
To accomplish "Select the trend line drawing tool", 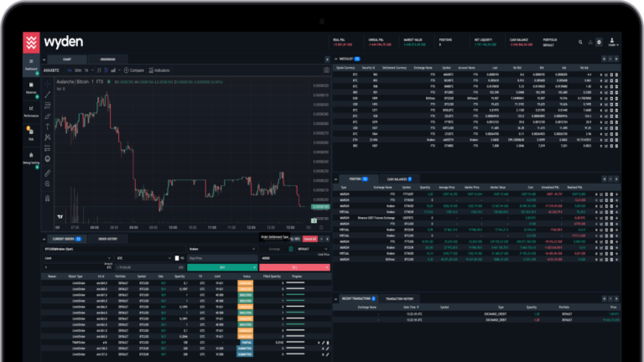I will pos(48,93).
